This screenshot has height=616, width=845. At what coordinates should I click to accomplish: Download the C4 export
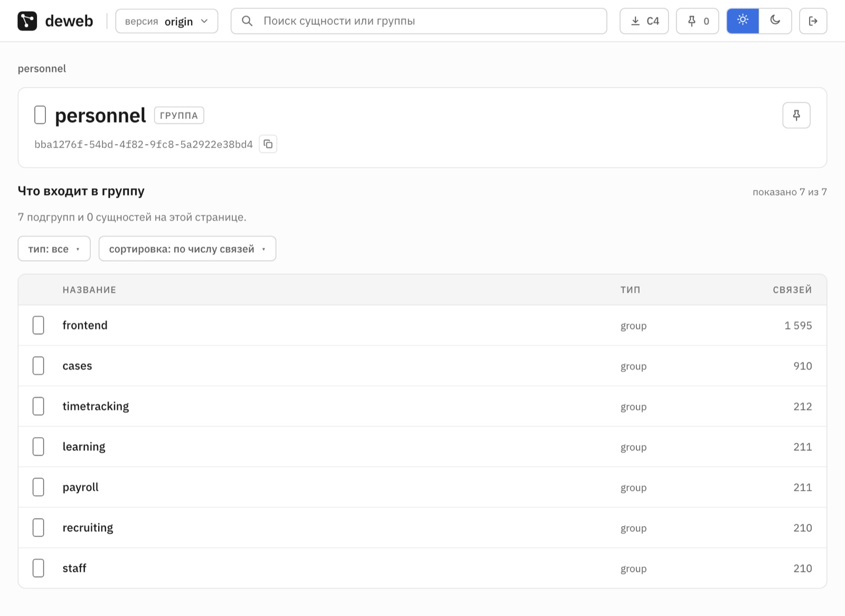[644, 21]
